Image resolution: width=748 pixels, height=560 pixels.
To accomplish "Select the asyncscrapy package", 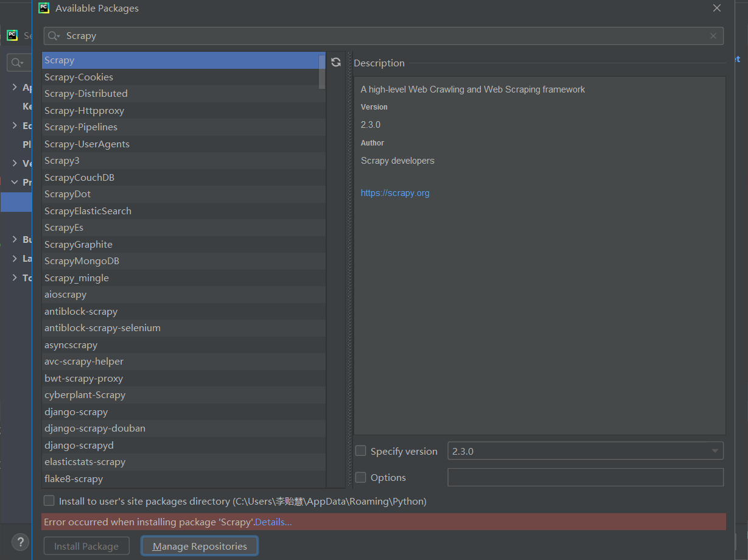I will click(x=183, y=345).
